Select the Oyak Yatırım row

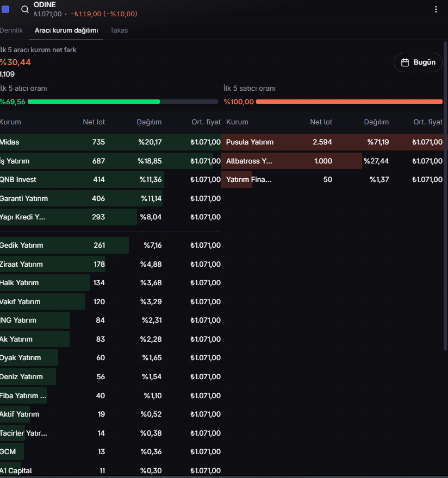pos(110,357)
